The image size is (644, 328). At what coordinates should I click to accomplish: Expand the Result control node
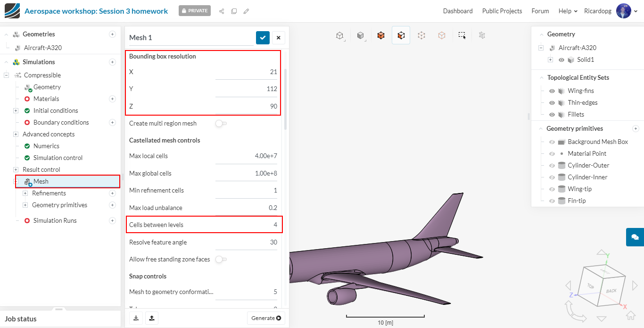(x=16, y=169)
